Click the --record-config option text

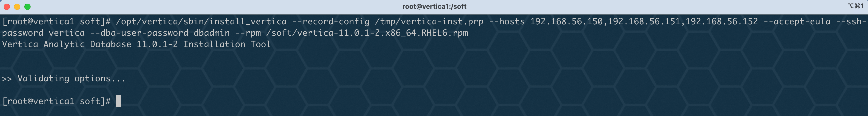[x=331, y=21]
